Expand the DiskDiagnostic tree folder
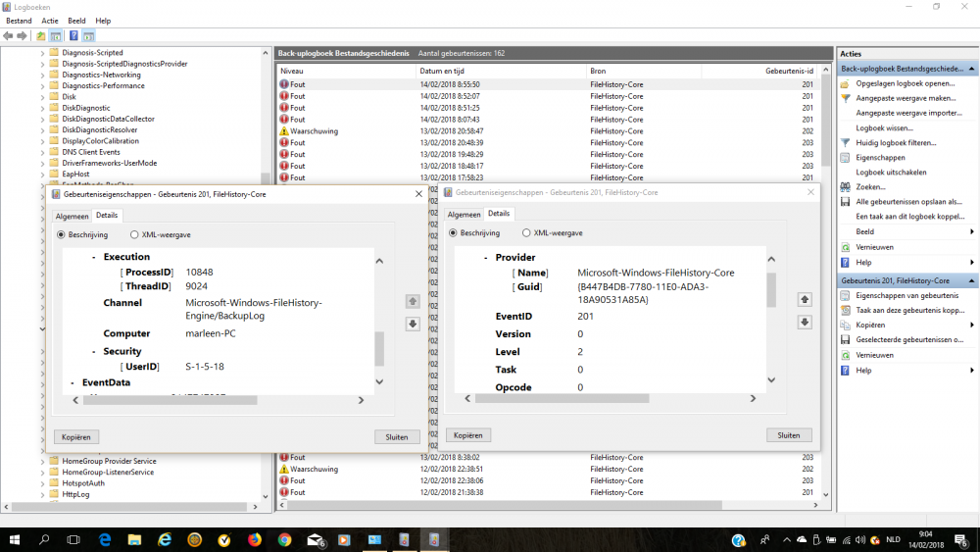The height and width of the screenshot is (552, 980). click(42, 108)
